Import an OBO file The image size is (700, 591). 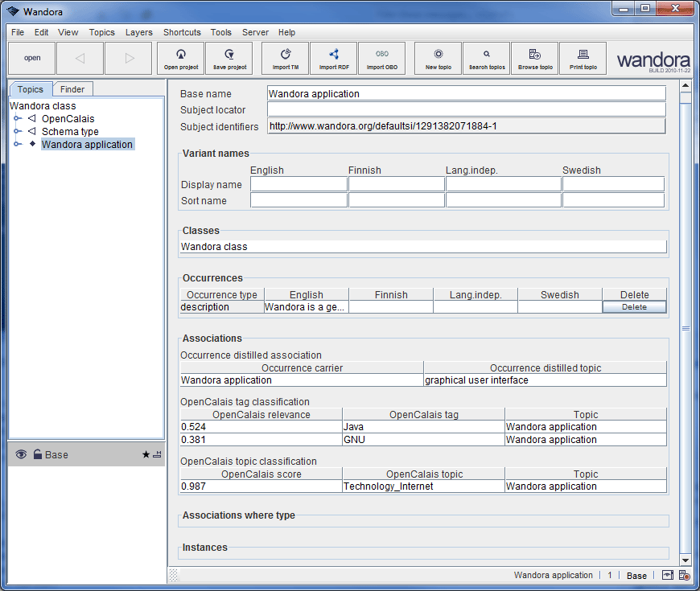381,58
